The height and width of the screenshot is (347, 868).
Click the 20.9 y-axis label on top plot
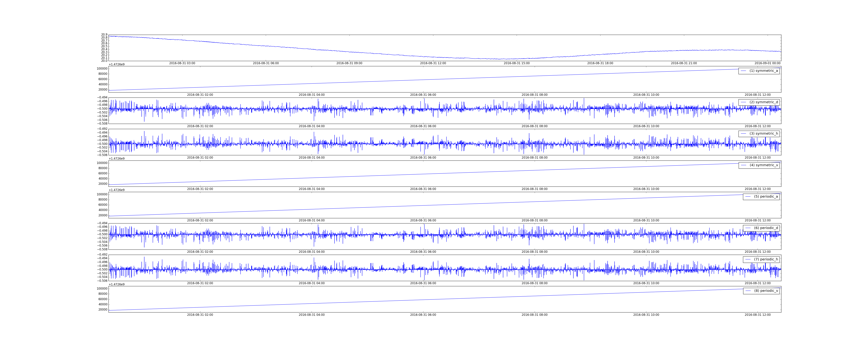click(104, 35)
